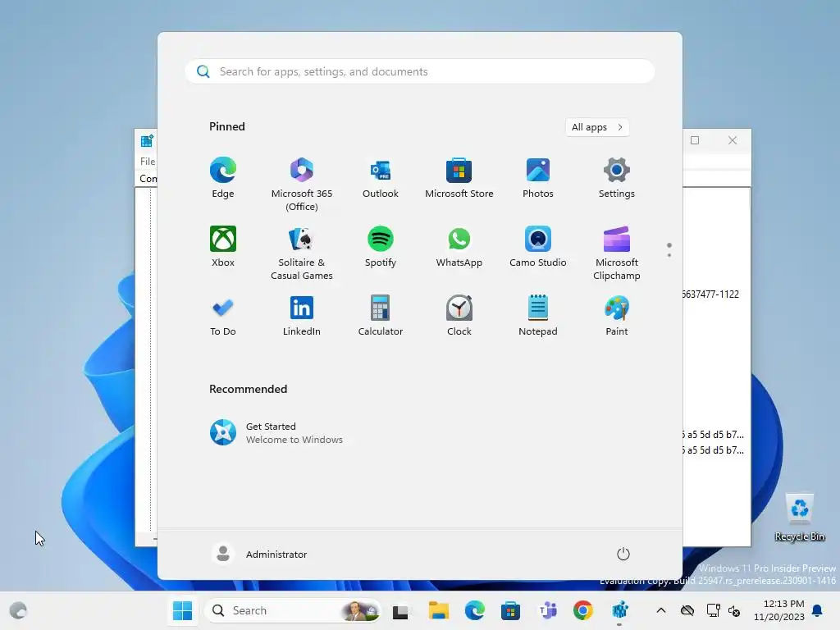The width and height of the screenshot is (840, 630).
Task: Open the Administrator account menu
Action: click(260, 554)
